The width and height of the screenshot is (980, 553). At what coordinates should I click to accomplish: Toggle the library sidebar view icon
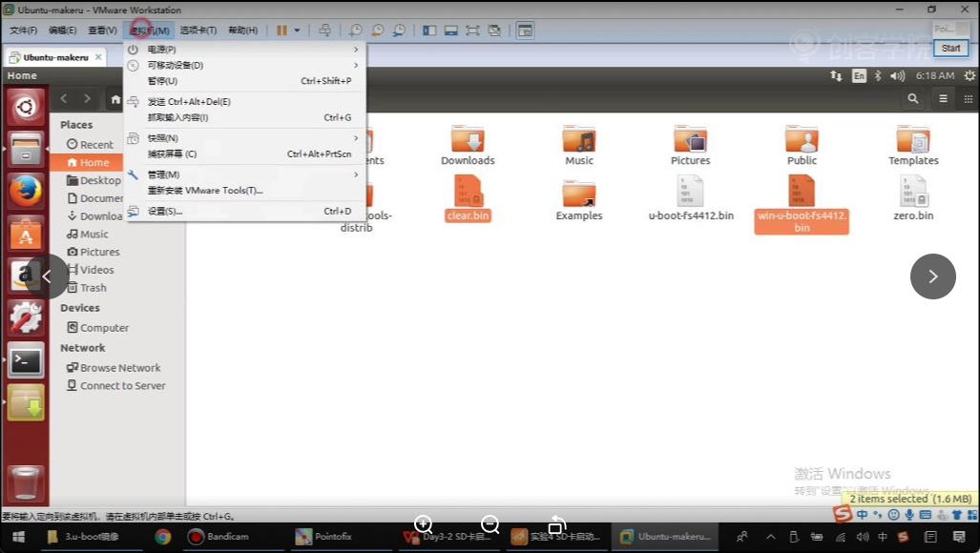429,30
